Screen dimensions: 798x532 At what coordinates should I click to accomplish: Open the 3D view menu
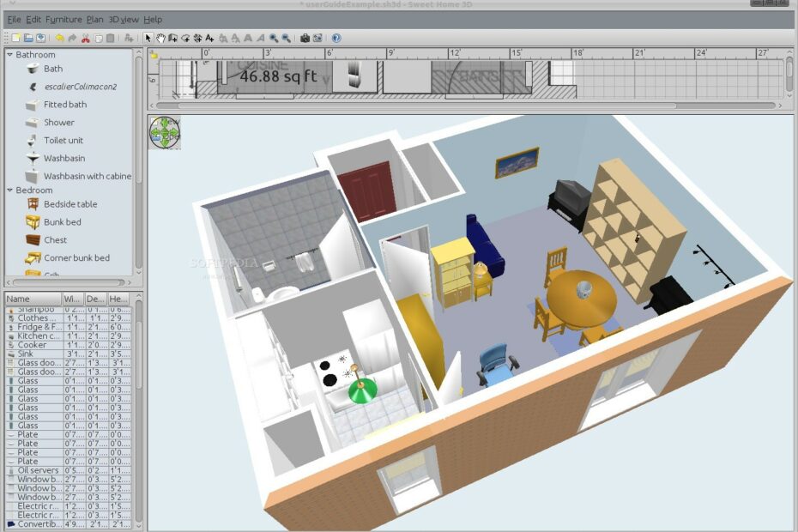[x=124, y=20]
